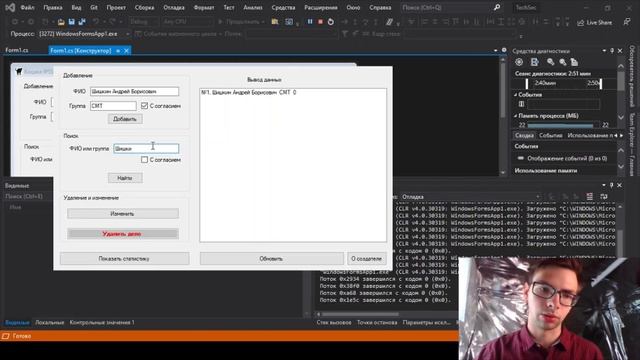Click the Redo arrow in toolbar
The height and width of the screenshot is (360, 640).
(112, 22)
